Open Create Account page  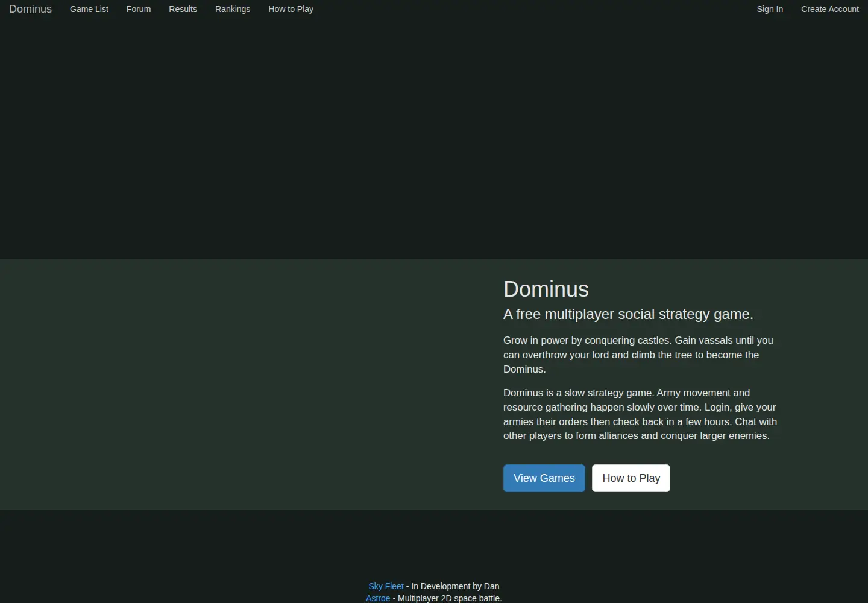(830, 9)
